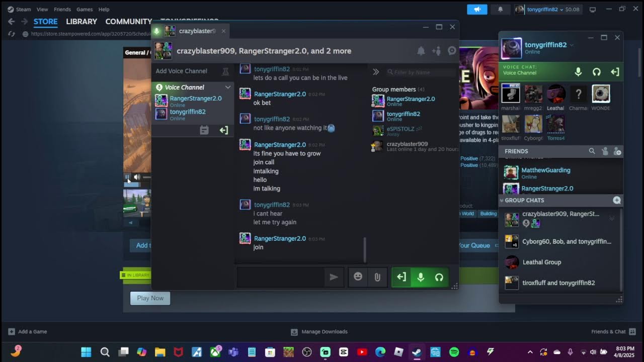Open the calendar icon under Voice Channel
The height and width of the screenshot is (362, 644).
coord(204,130)
